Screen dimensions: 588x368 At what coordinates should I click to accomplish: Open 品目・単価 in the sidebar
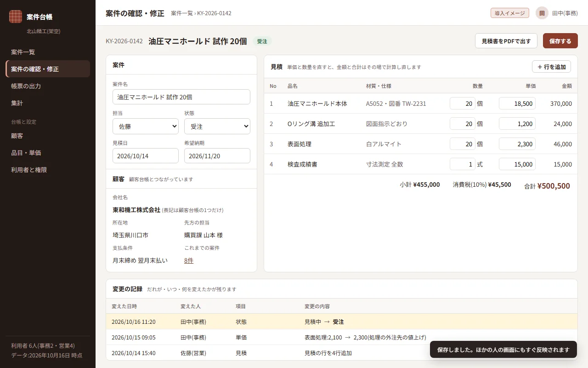point(48,153)
